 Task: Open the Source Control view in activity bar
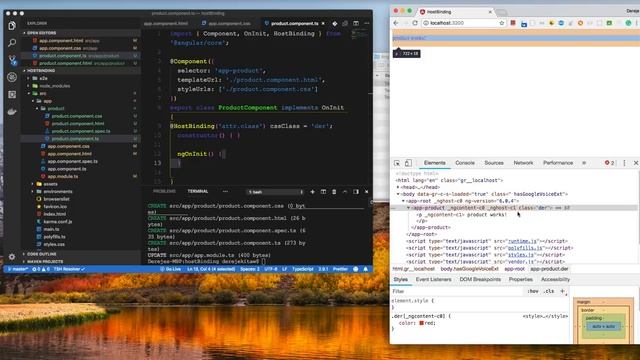pos(12,60)
